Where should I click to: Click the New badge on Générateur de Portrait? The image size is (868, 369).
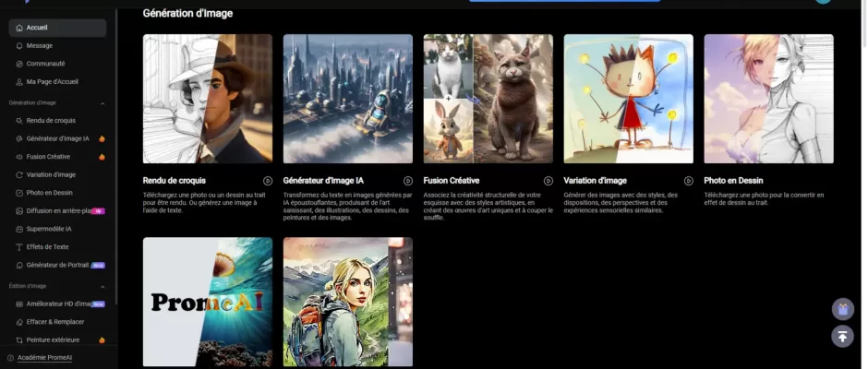tap(98, 266)
